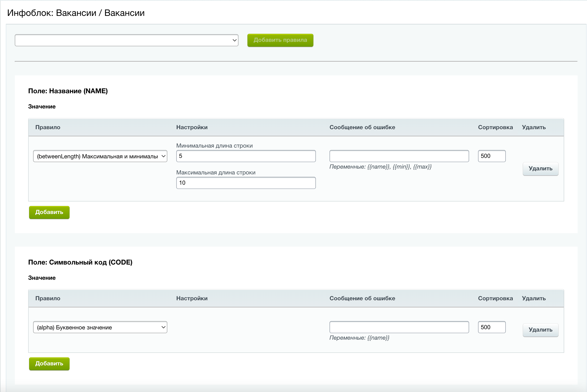Click the maximum string length field containing 10
The width and height of the screenshot is (587, 392).
tap(246, 183)
